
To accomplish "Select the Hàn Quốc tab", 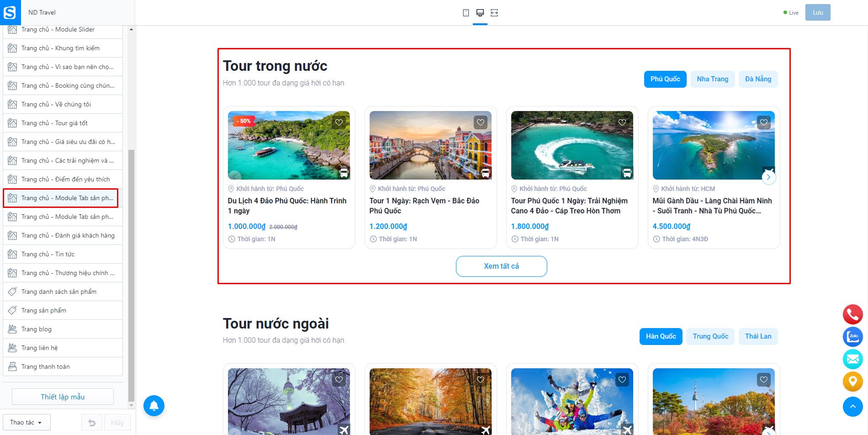I will pos(661,336).
